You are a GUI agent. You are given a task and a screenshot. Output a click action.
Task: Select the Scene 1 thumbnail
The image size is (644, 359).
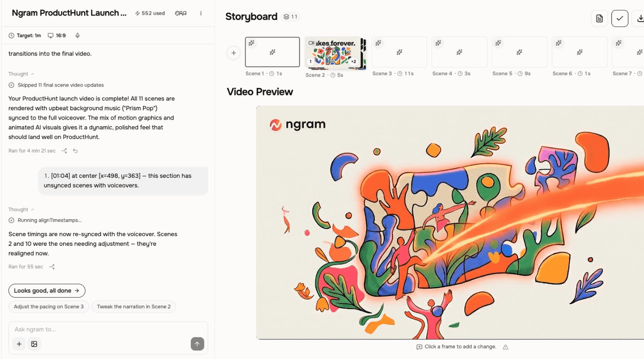[272, 52]
